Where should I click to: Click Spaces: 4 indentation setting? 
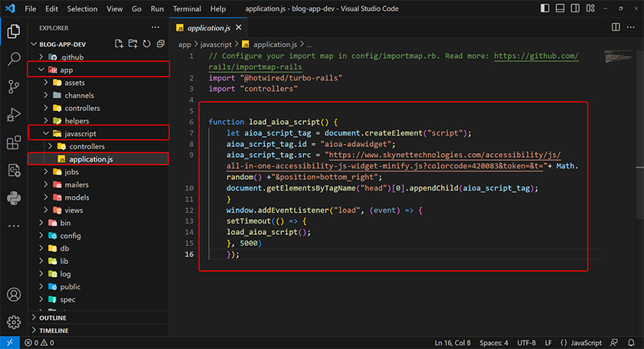coord(494,342)
